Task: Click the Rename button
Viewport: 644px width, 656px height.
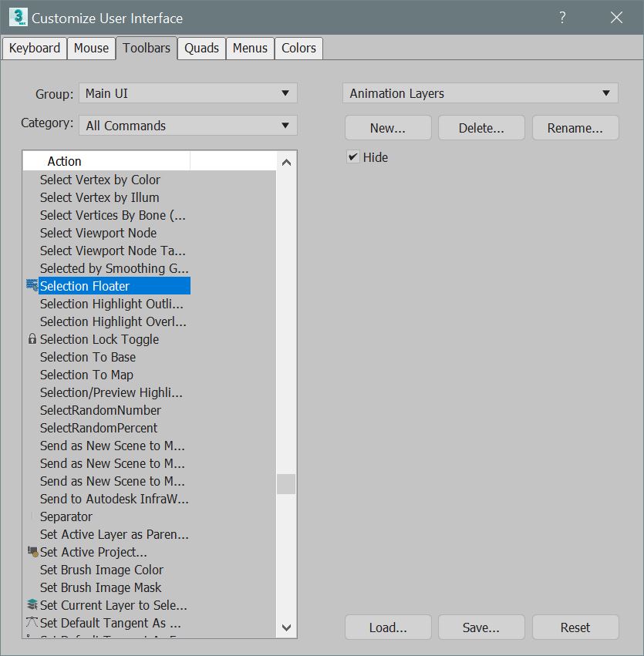Action: coord(575,128)
